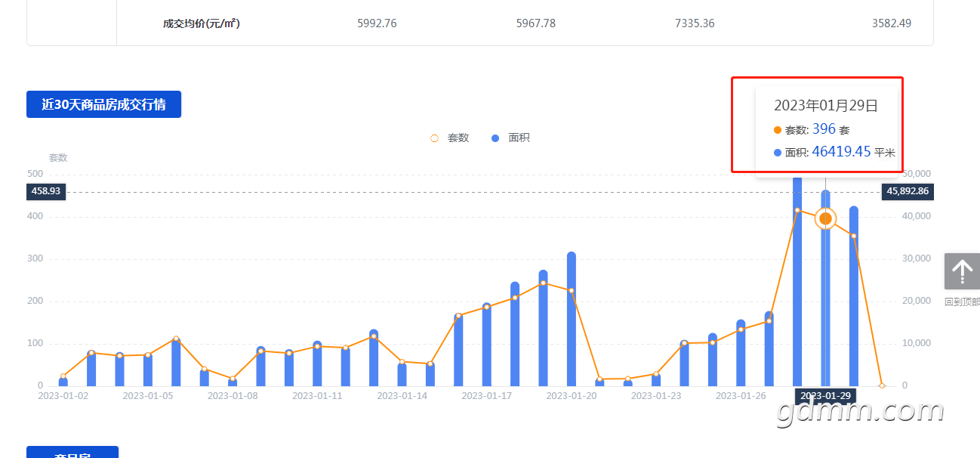Click the 2023-01-31 line point at zero
The image size is (980, 458).
coord(882,386)
